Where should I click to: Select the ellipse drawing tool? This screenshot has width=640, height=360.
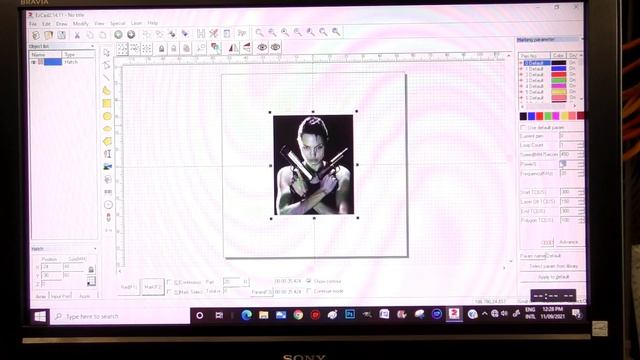(107, 129)
